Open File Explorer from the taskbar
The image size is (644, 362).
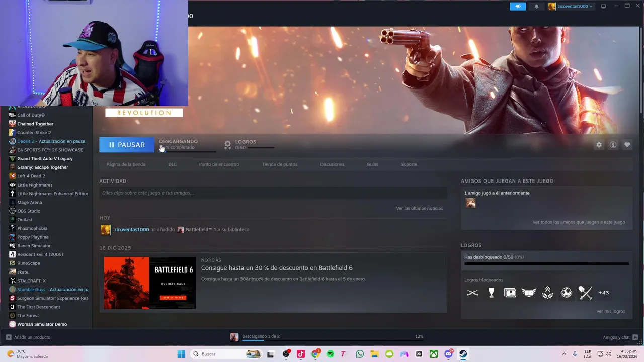[374, 354]
